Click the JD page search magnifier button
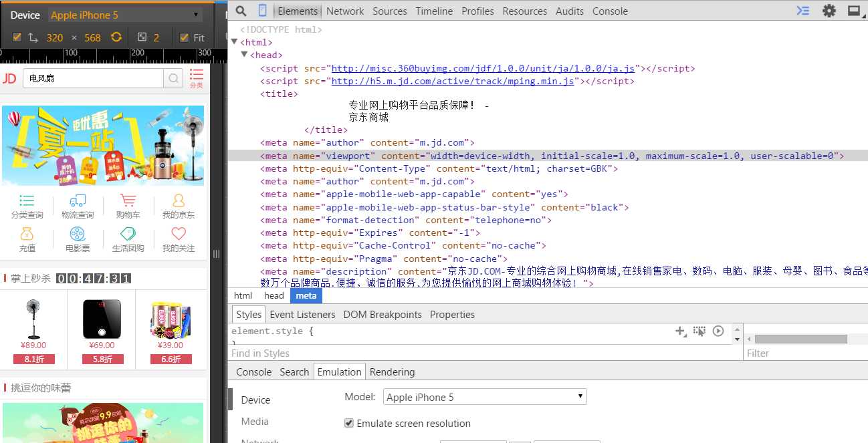868x443 pixels. coord(174,79)
